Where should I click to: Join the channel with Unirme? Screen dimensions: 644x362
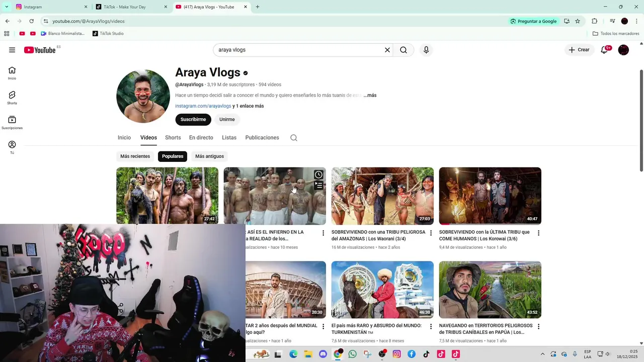(227, 120)
